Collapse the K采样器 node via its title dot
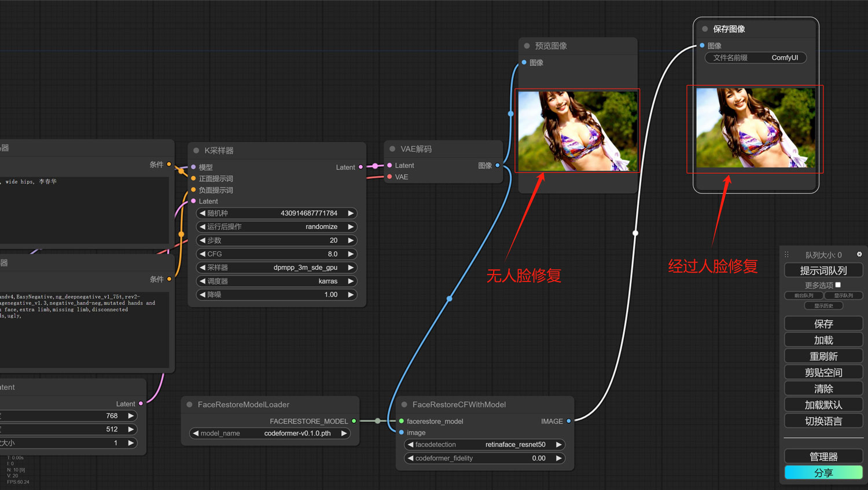The width and height of the screenshot is (868, 490). 196,151
